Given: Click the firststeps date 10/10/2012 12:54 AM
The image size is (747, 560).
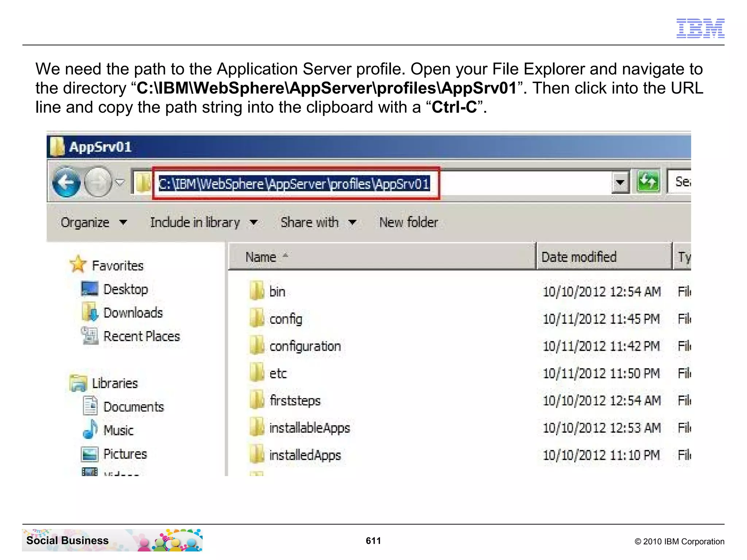Looking at the screenshot, I should click(x=602, y=401).
